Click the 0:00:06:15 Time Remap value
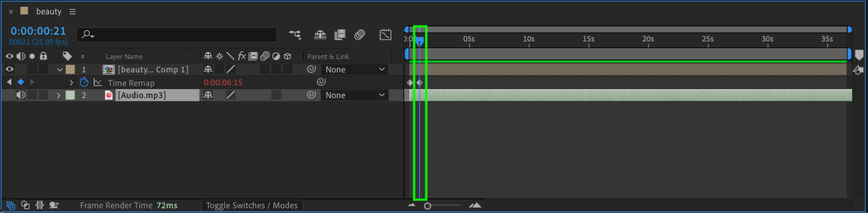This screenshot has width=868, height=213. coord(223,82)
